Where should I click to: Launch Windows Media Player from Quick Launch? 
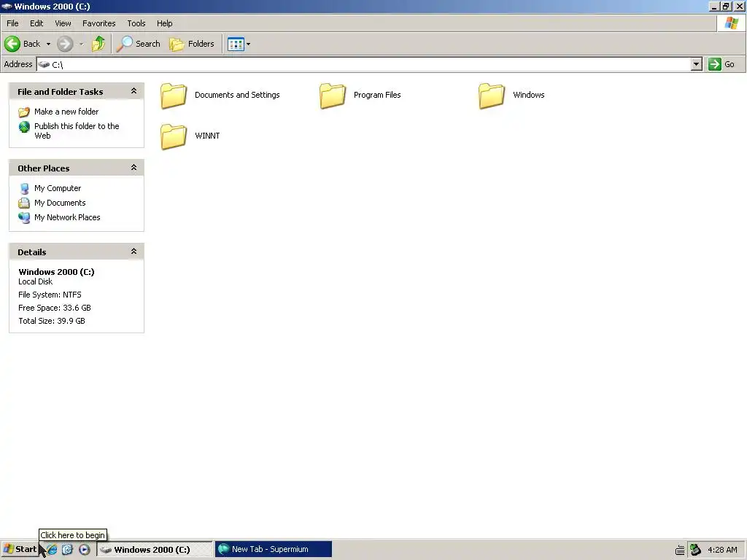click(84, 550)
